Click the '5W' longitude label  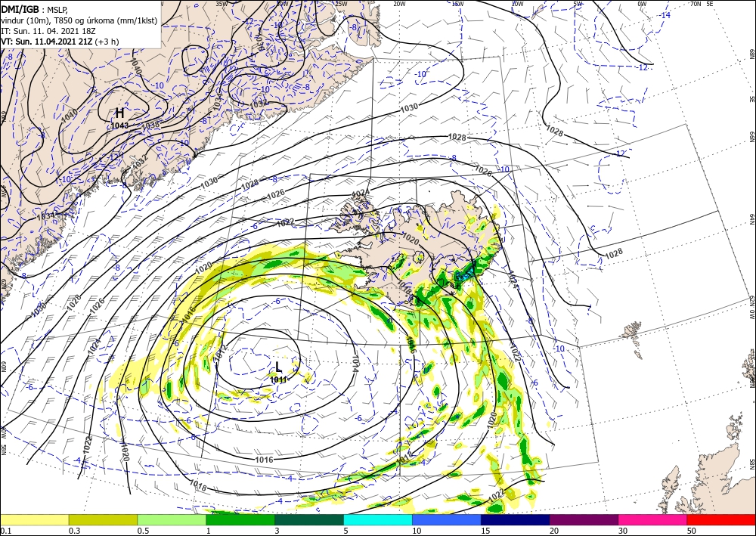(578, 3)
